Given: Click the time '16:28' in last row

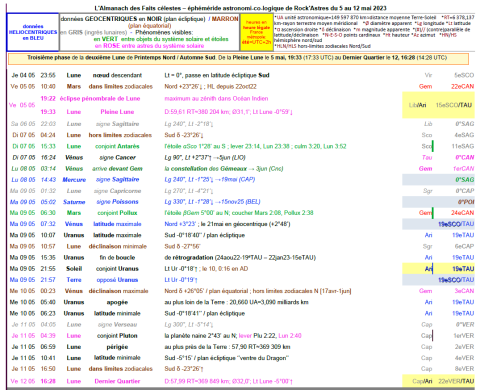Looking at the screenshot, I should click(48, 381).
